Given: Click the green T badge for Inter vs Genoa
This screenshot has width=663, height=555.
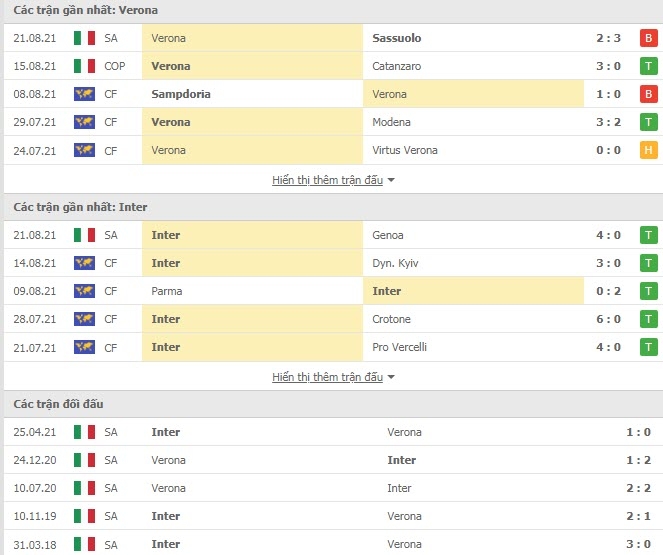Looking at the screenshot, I should point(648,235).
